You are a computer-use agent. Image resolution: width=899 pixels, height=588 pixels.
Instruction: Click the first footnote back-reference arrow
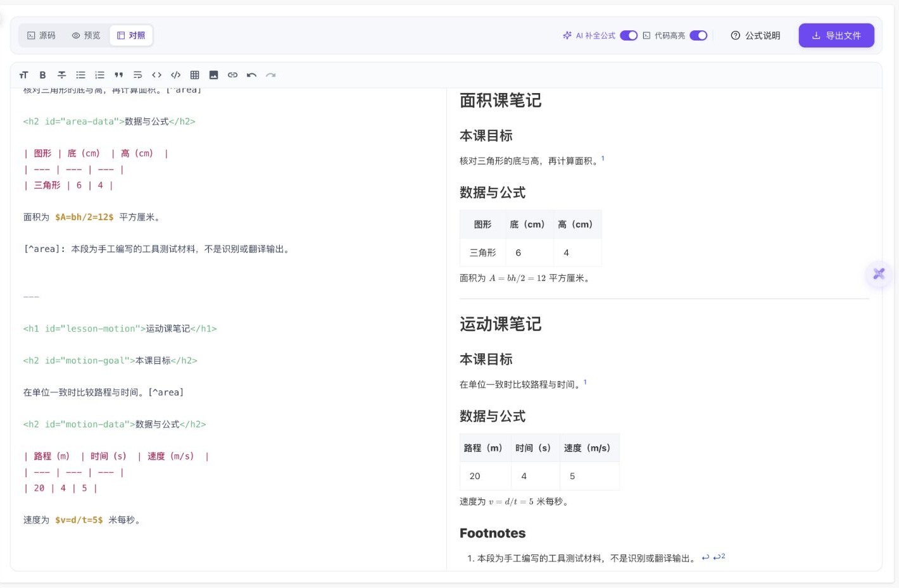[705, 558]
